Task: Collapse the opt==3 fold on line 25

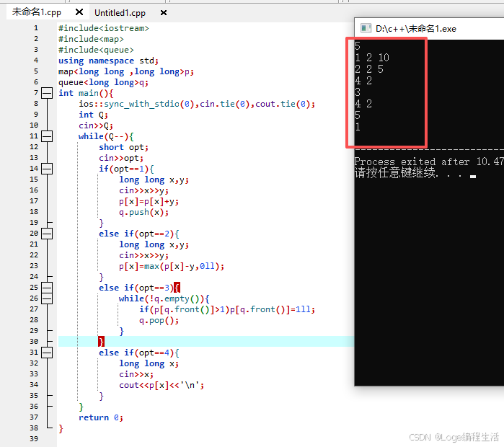Action: [x=47, y=288]
